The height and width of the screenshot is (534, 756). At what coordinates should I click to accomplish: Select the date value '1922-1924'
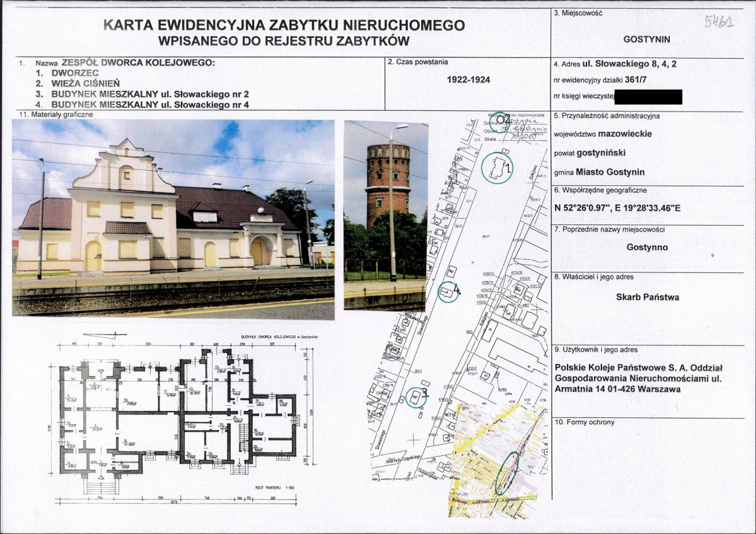click(x=468, y=79)
